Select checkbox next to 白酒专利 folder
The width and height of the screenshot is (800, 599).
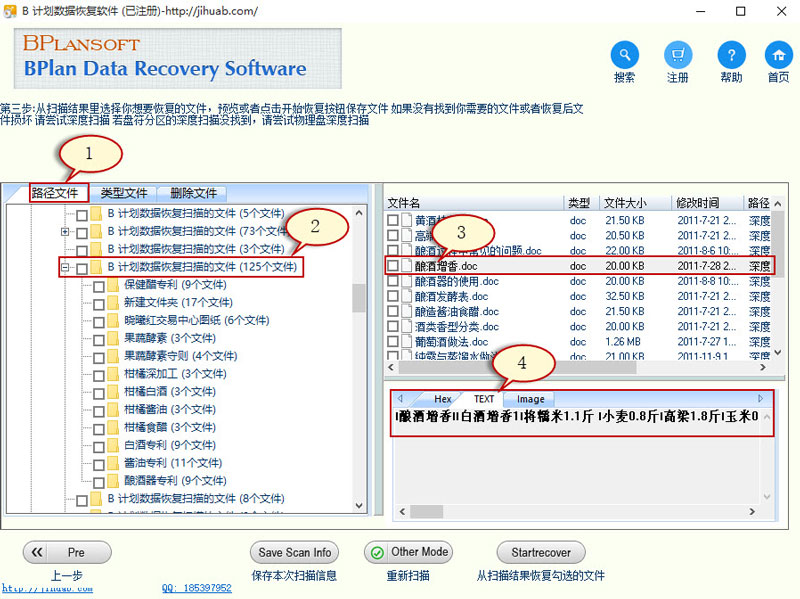point(98,445)
